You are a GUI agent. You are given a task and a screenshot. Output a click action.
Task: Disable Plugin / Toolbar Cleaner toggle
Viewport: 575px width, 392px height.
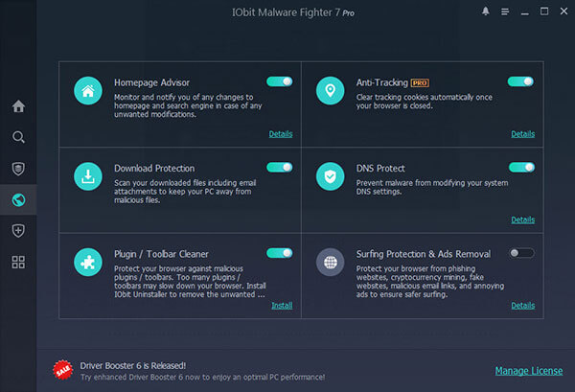click(280, 253)
